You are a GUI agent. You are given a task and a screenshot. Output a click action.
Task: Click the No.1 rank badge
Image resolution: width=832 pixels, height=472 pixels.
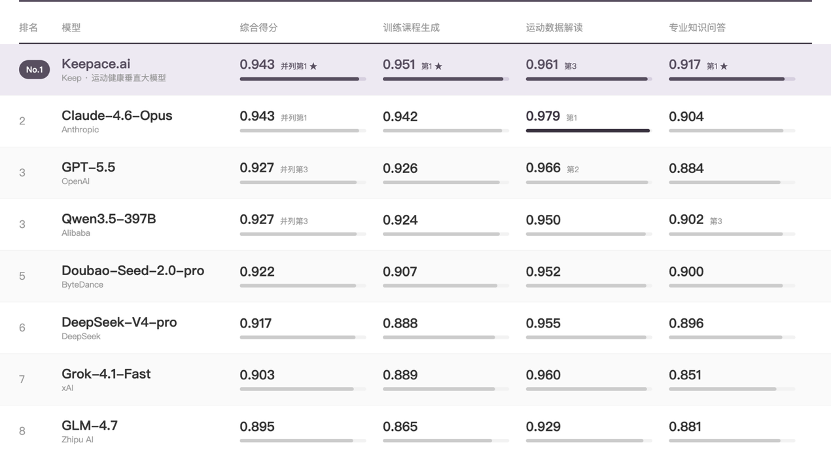tap(34, 69)
